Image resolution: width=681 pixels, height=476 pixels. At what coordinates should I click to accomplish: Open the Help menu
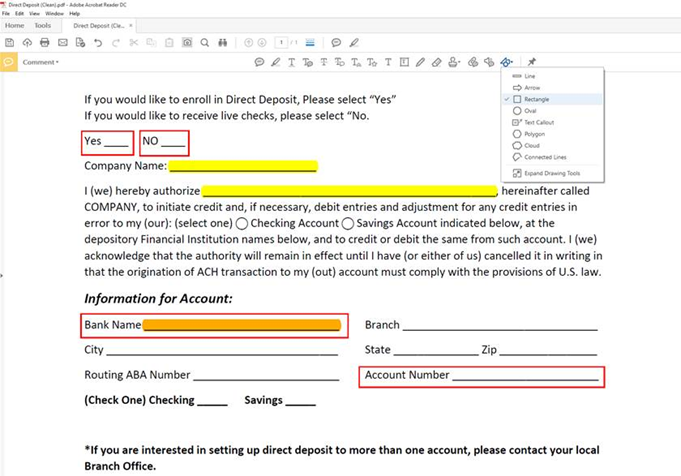point(75,13)
